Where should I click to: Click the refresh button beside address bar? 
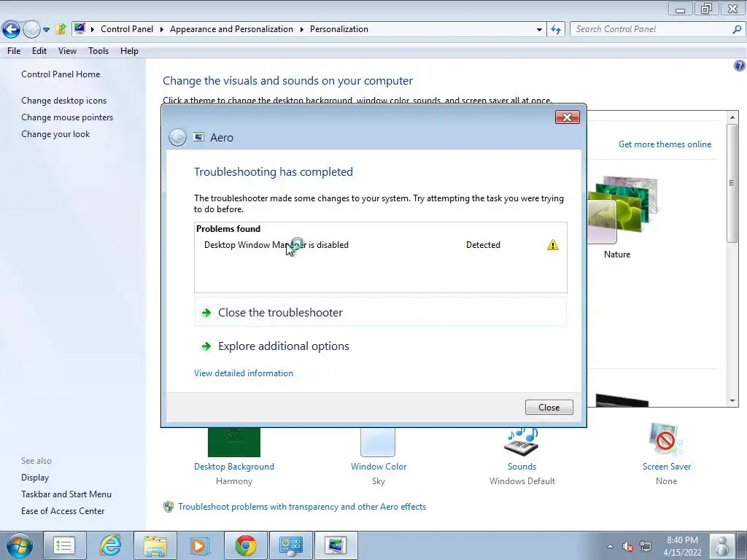click(555, 29)
